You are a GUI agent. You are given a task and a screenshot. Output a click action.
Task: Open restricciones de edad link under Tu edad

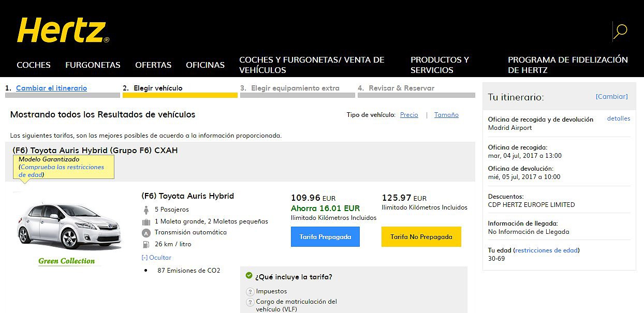click(546, 250)
